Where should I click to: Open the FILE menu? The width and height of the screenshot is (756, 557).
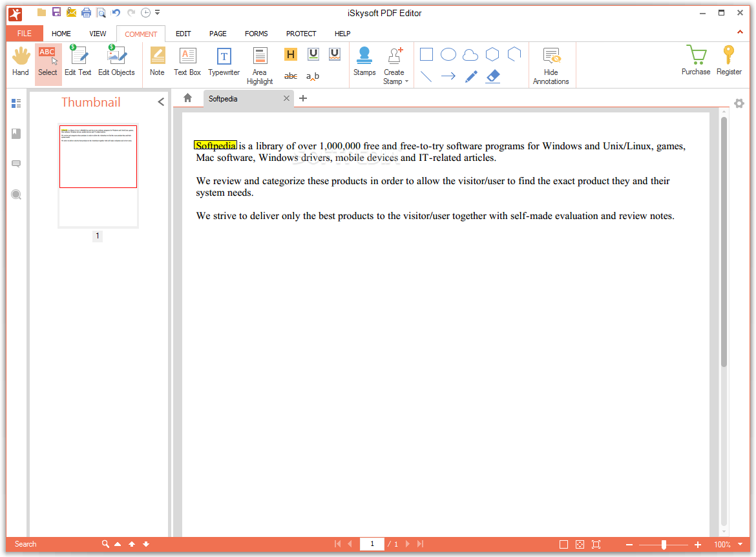(x=25, y=33)
